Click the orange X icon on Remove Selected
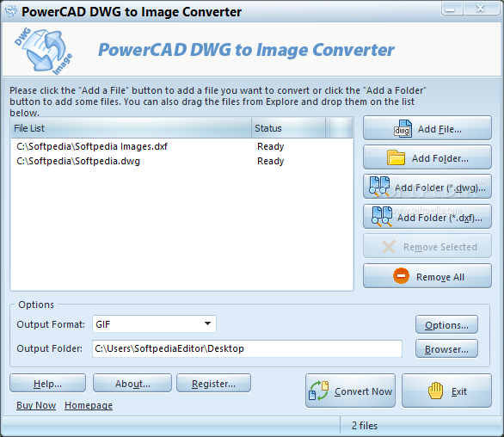Screen dimensions: 504x437 coord(389,247)
